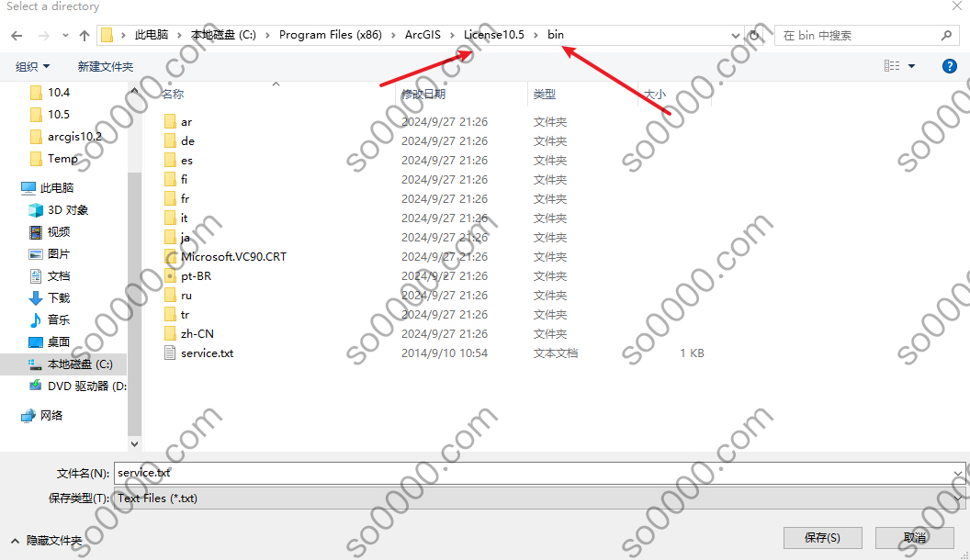Sort files by 大小 column
This screenshot has width=970, height=560.
(655, 94)
